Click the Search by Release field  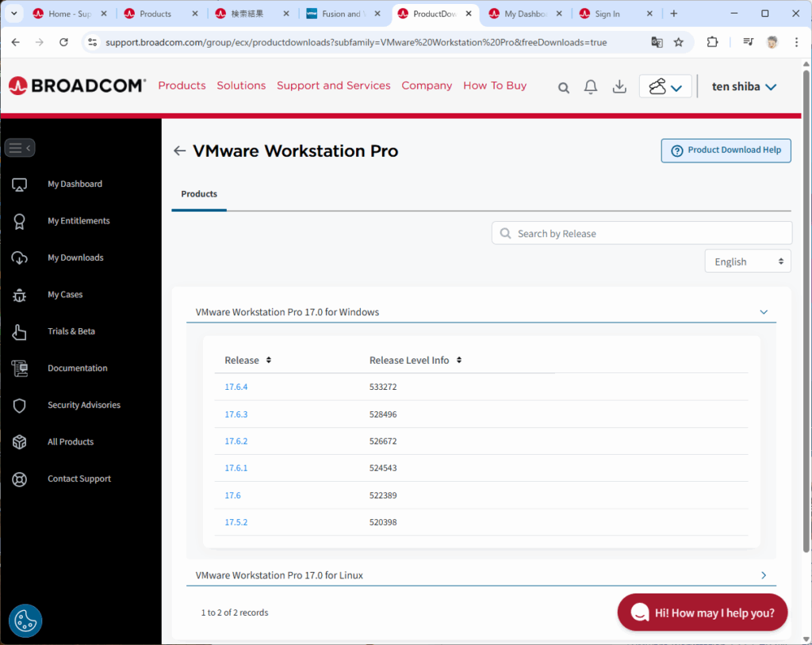click(x=642, y=234)
